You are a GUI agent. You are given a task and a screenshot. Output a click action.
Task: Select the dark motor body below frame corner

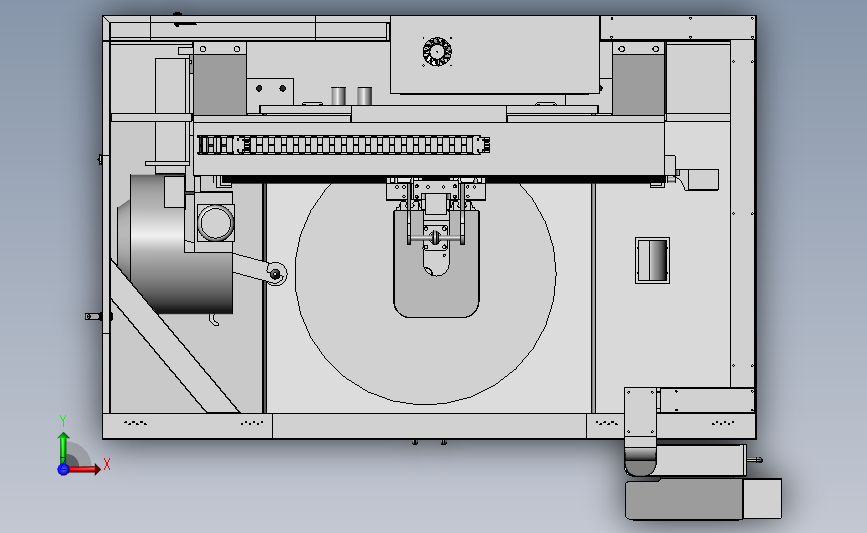(x=684, y=499)
